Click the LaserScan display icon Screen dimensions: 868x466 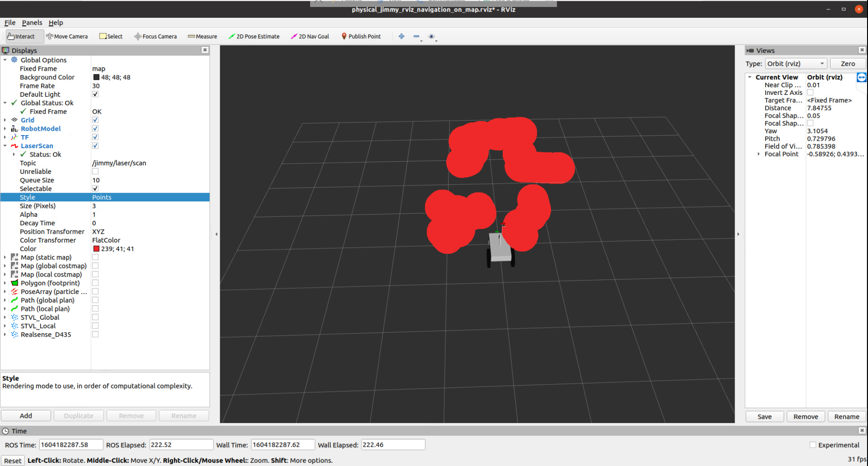click(x=14, y=146)
